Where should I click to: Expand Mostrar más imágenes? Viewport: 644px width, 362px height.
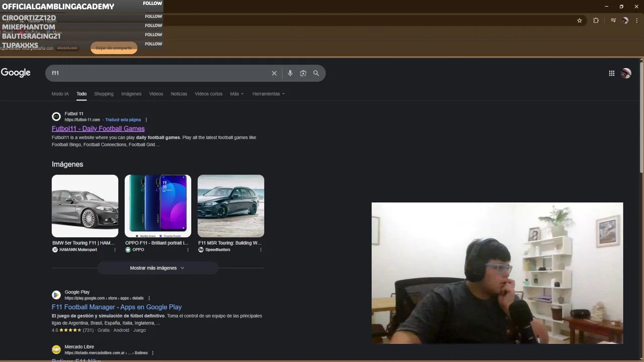click(157, 268)
